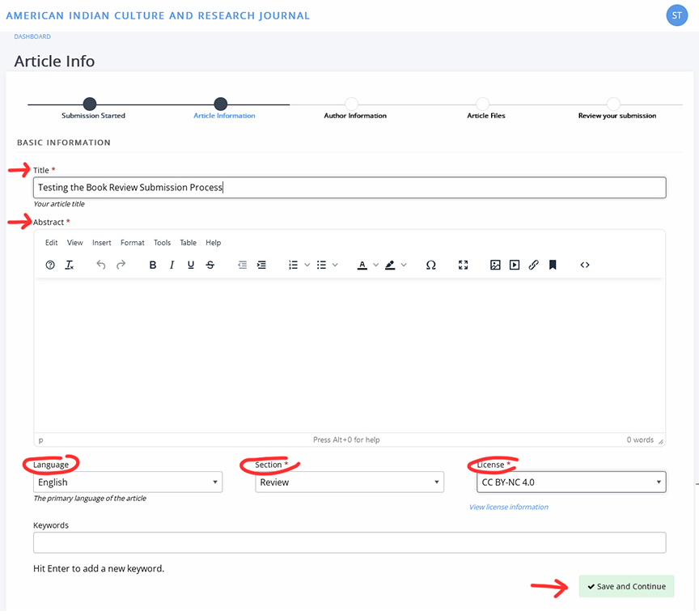This screenshot has width=699, height=616.
Task: Follow the View license information link
Action: (x=509, y=508)
